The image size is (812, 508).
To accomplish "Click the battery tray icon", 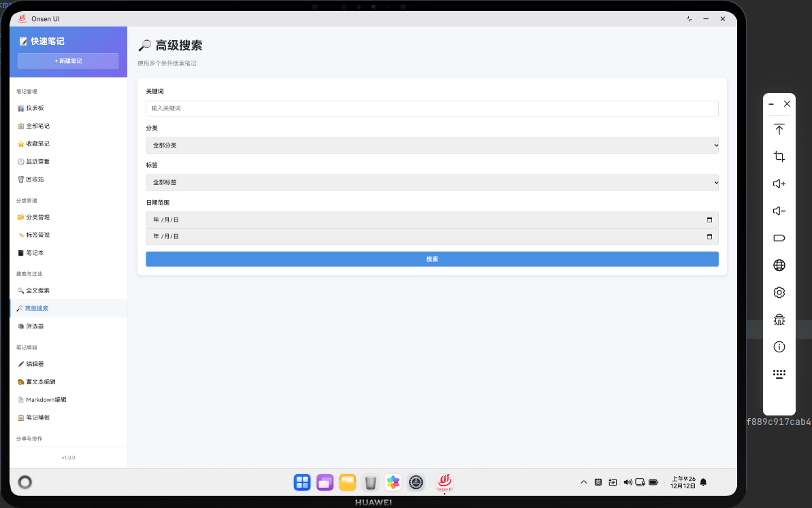I will pos(653,482).
